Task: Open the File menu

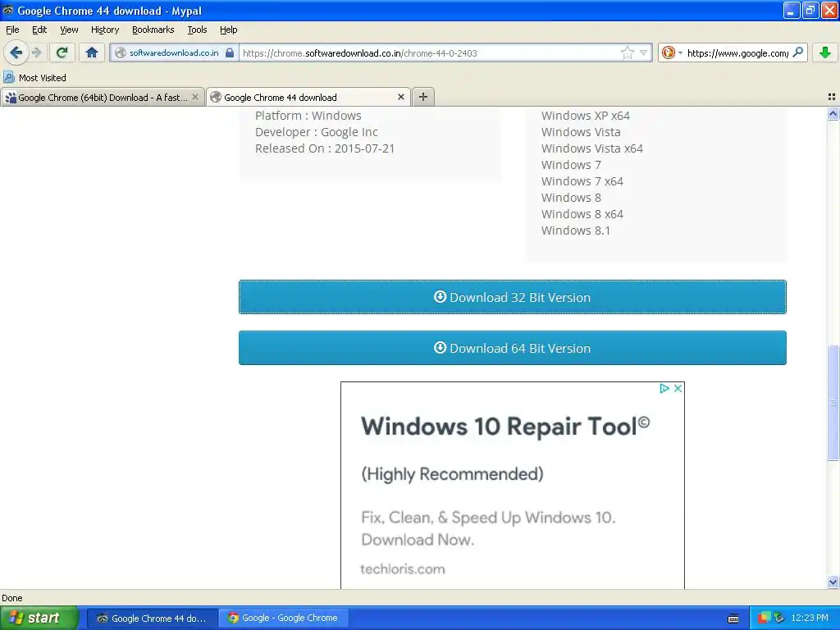Action: point(12,30)
